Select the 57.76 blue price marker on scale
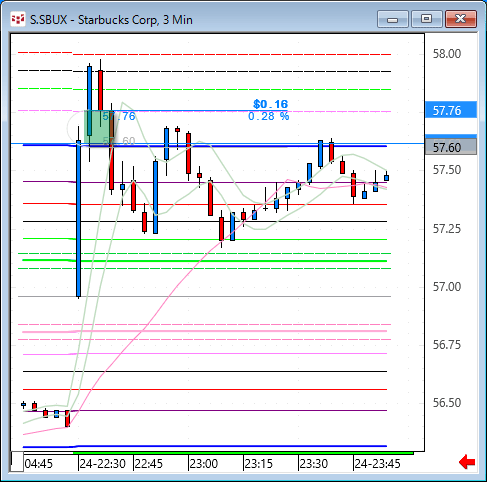The image size is (487, 482). (451, 110)
